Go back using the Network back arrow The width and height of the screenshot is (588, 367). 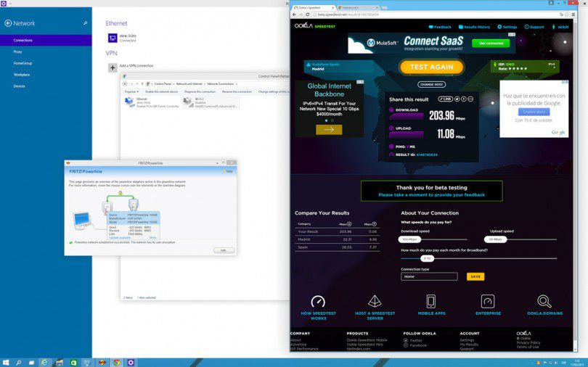[8, 23]
